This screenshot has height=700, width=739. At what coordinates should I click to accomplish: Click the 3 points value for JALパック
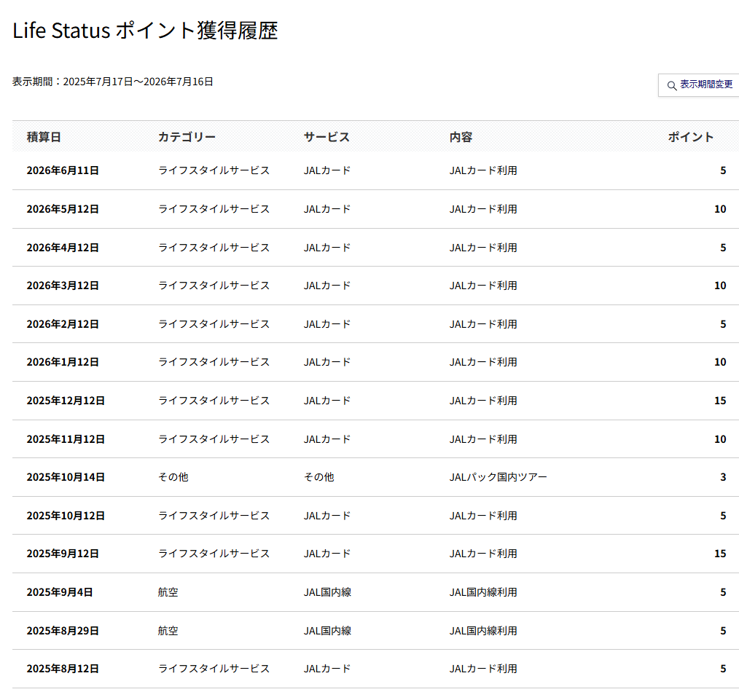(723, 477)
